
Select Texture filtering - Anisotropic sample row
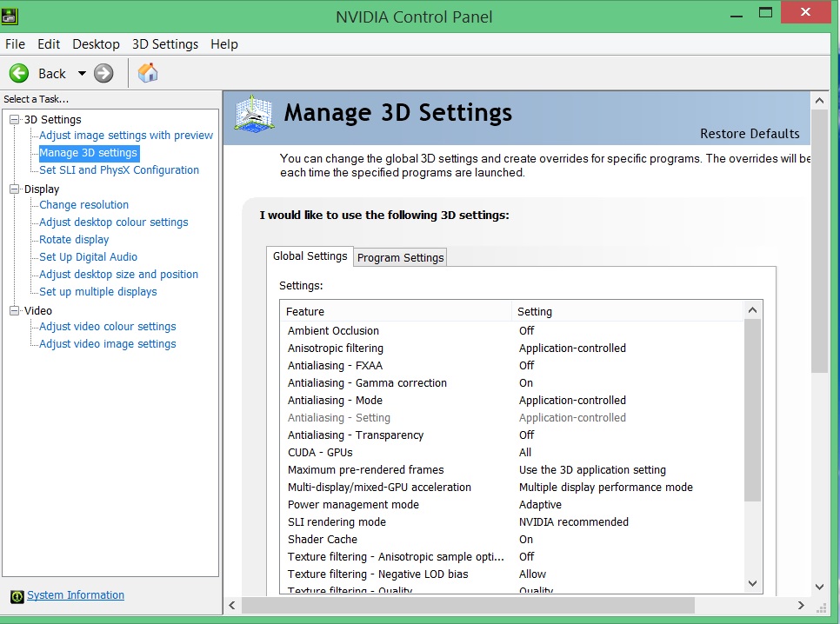tap(511, 557)
